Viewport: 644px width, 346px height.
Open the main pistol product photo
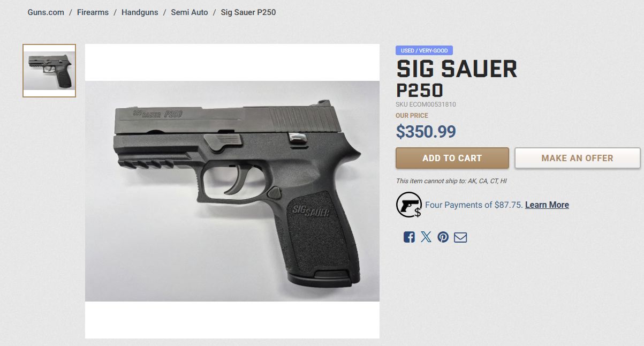point(232,191)
